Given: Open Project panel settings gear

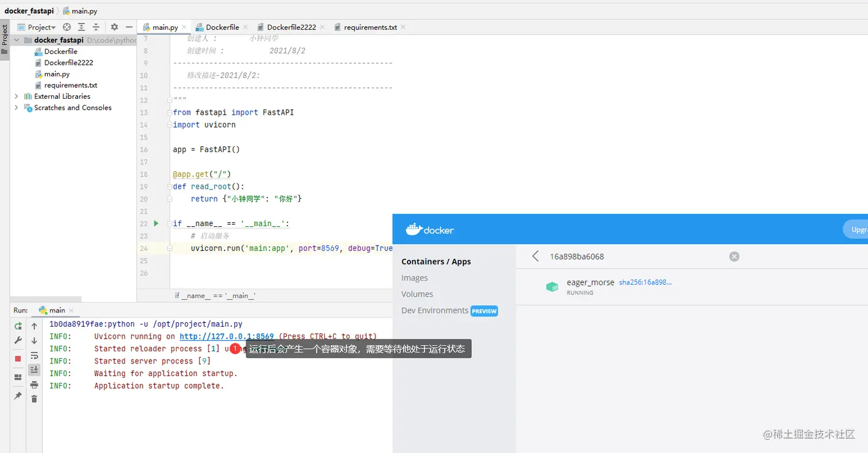Looking at the screenshot, I should [114, 27].
